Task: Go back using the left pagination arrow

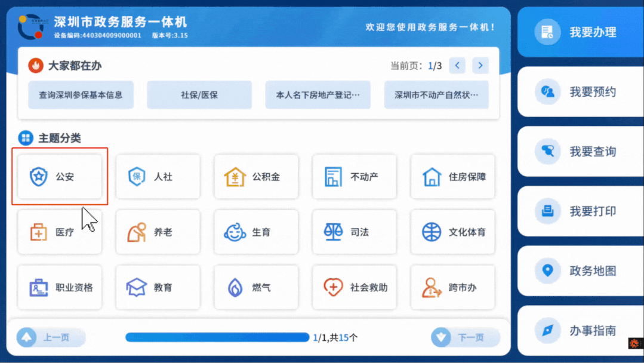Action: tap(457, 66)
